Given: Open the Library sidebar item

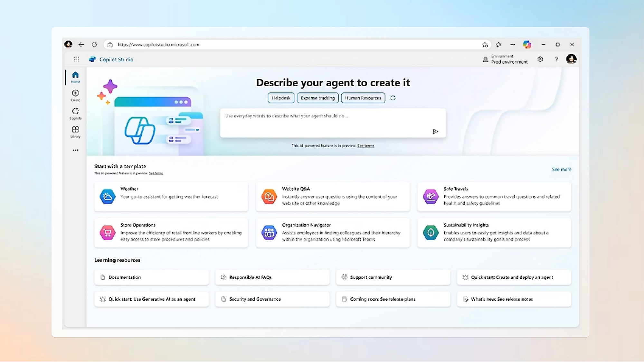Looking at the screenshot, I should [x=75, y=132].
